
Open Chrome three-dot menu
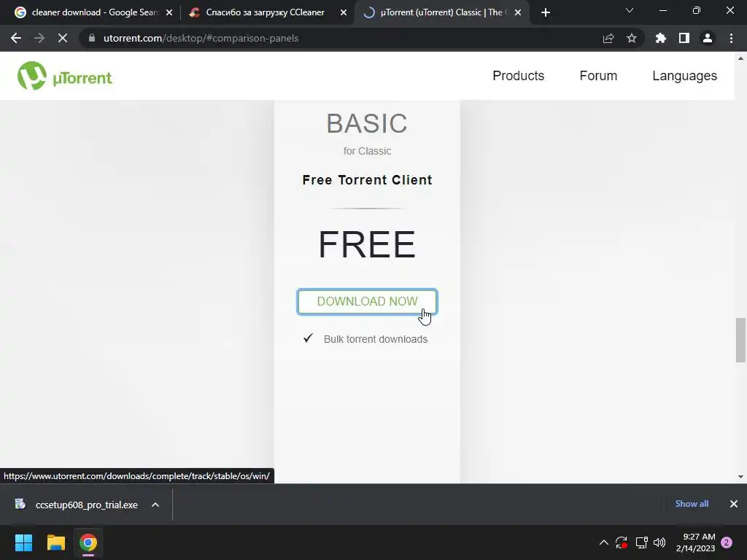coord(731,38)
